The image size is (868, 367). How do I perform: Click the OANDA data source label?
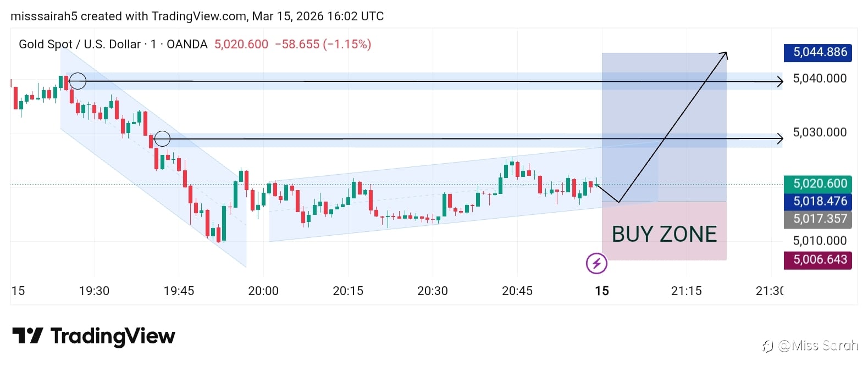click(x=187, y=45)
